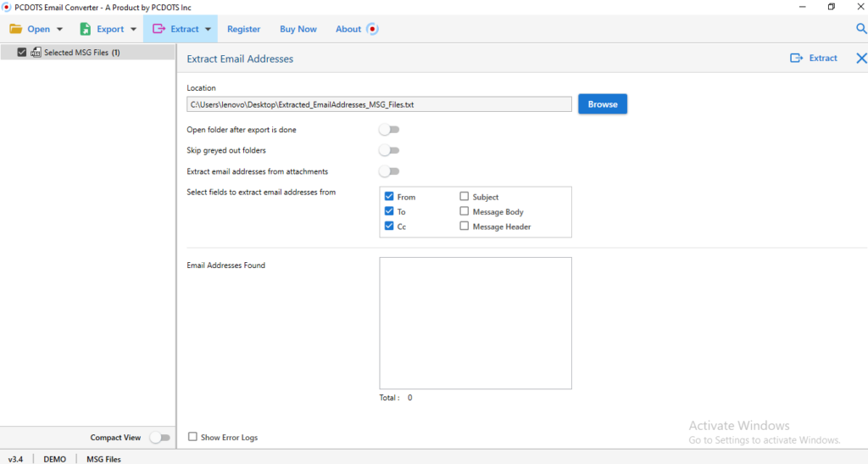868x464 pixels.
Task: Expand the Open dropdown arrow
Action: [60, 30]
